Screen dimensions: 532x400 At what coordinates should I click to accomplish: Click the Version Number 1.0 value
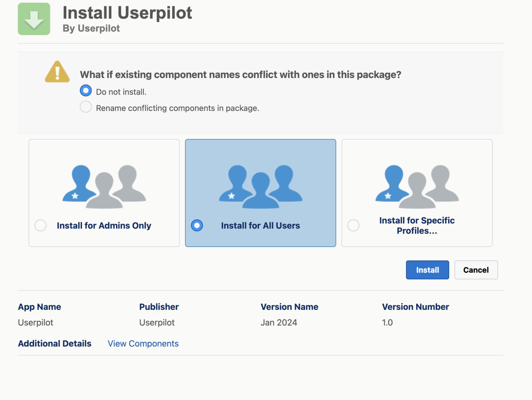tap(387, 322)
